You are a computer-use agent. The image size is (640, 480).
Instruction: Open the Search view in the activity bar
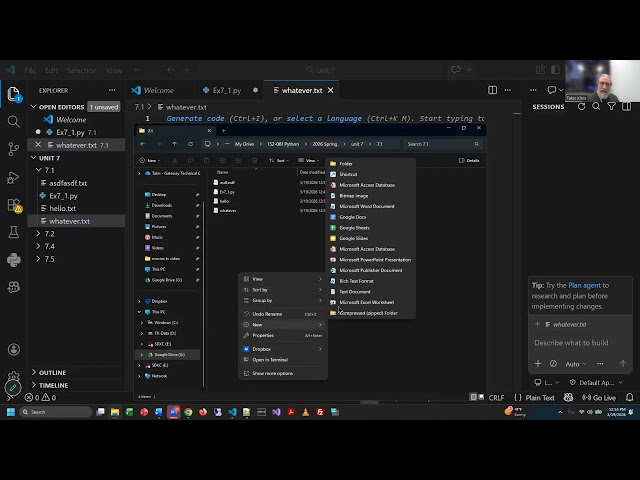[13, 121]
